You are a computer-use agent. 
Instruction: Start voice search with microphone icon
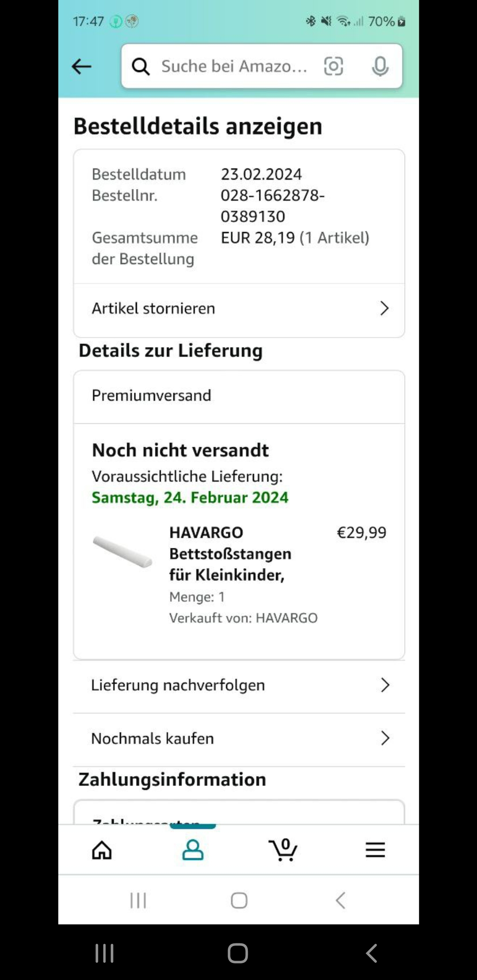click(x=380, y=67)
